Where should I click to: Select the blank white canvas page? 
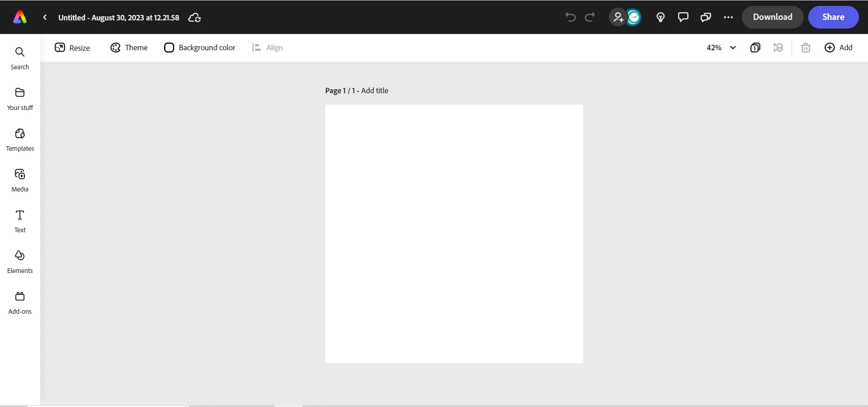pos(454,234)
